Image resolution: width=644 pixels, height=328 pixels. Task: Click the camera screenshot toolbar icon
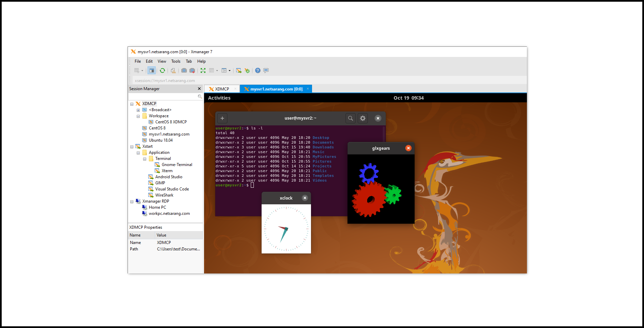point(184,70)
